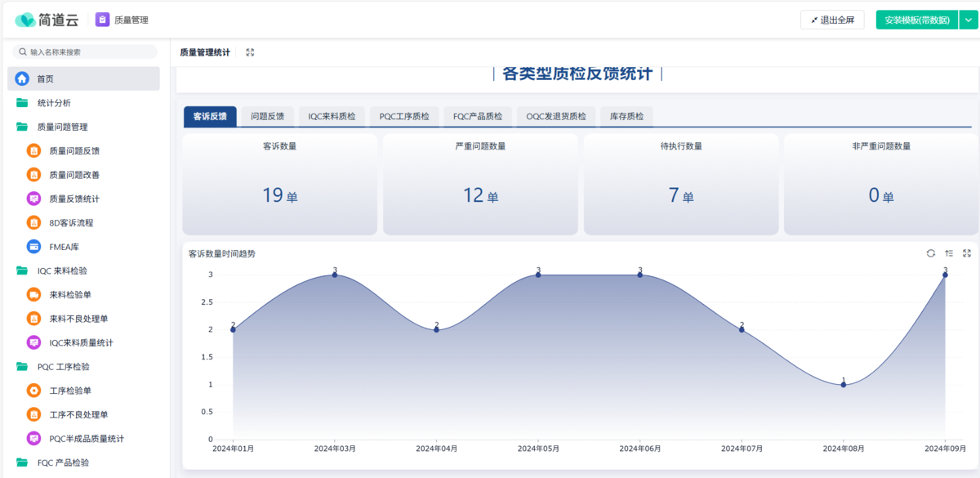The height and width of the screenshot is (478, 980).
Task: Switch to the IQC来料质检 tab
Action: coord(332,117)
